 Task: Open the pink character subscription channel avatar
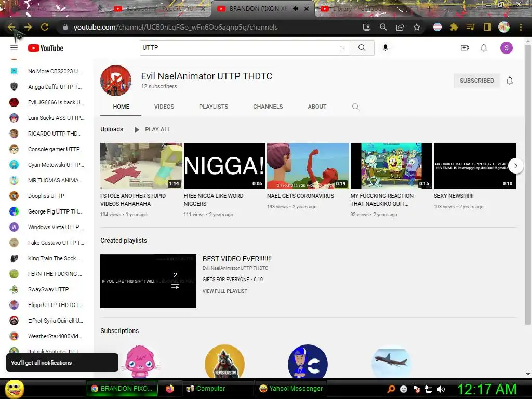(x=141, y=362)
